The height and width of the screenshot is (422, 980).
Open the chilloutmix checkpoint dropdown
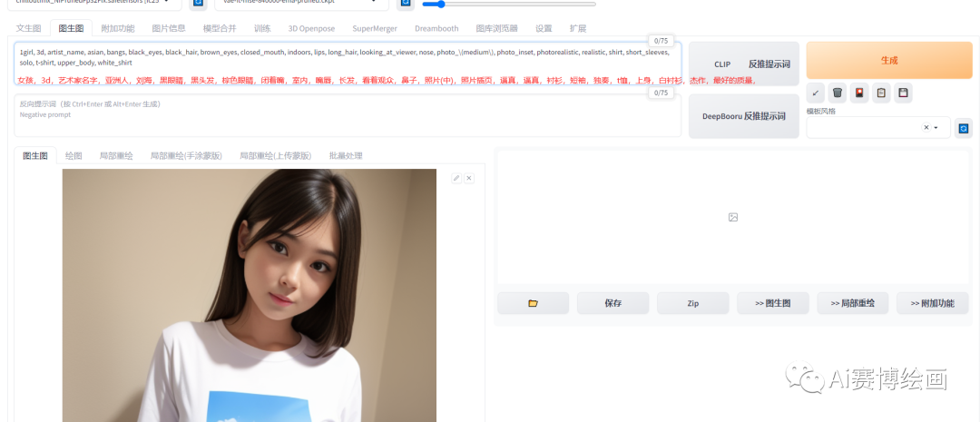(94, 3)
